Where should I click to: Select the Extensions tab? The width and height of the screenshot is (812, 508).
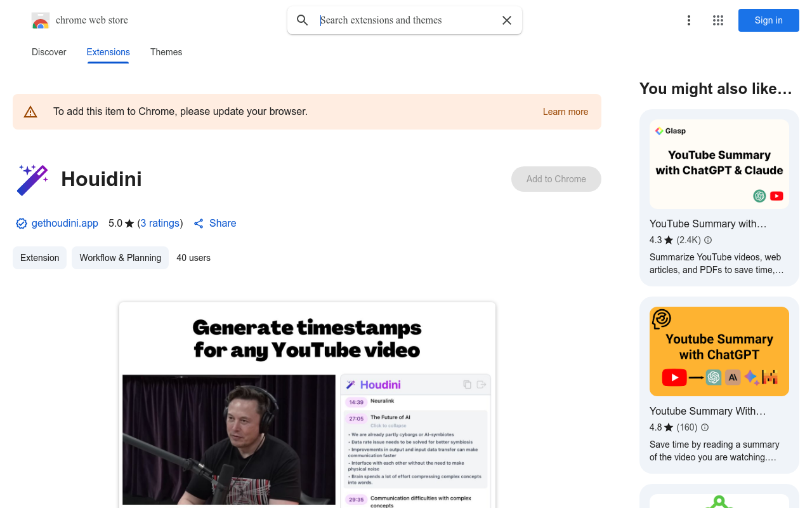(108, 52)
